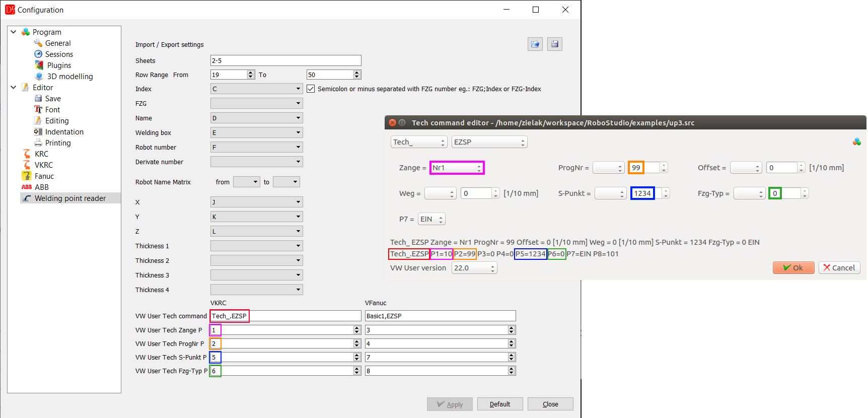Click the save export settings icon
868x418 pixels.
(555, 44)
